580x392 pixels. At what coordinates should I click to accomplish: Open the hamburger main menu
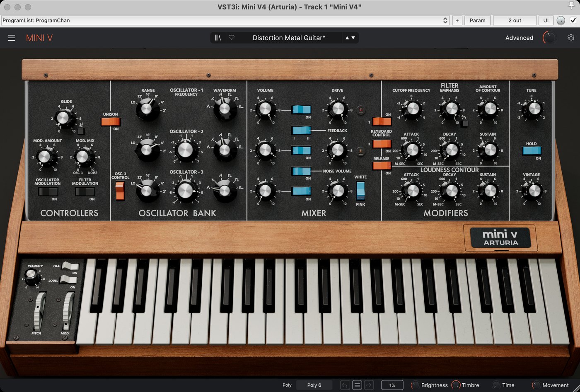(x=11, y=38)
